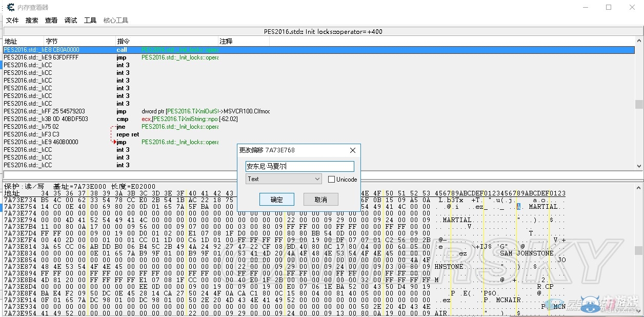Click MARTIAL text in row 7A73E754

click(x=543, y=207)
